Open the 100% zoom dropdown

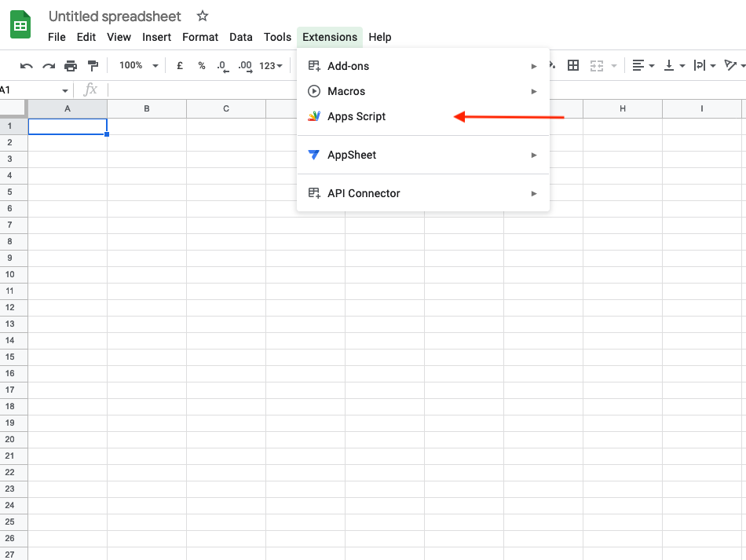[x=138, y=65]
